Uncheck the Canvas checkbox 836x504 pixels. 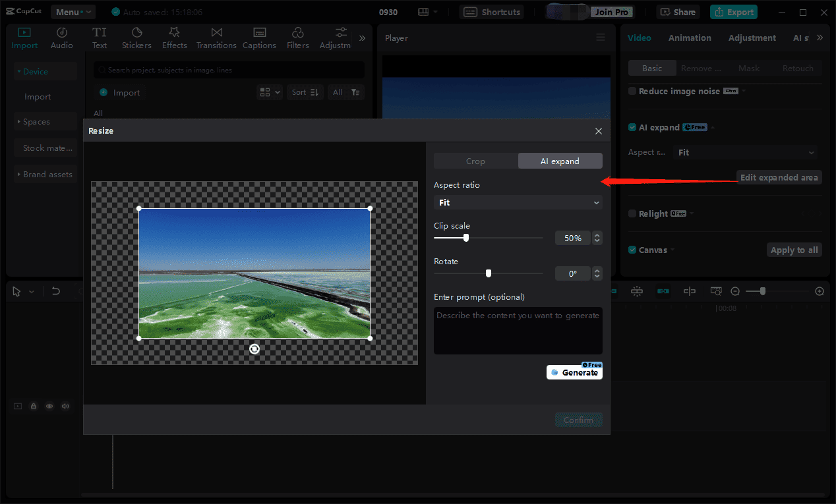tap(632, 250)
